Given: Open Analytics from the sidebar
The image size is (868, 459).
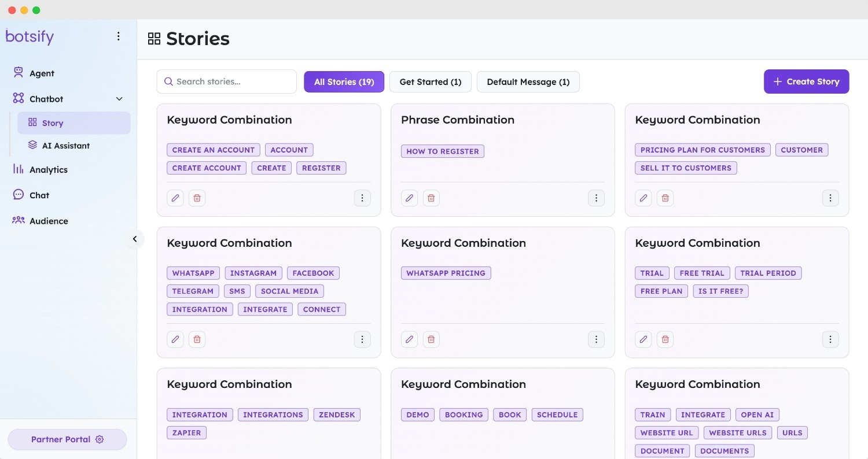Looking at the screenshot, I should click(49, 170).
